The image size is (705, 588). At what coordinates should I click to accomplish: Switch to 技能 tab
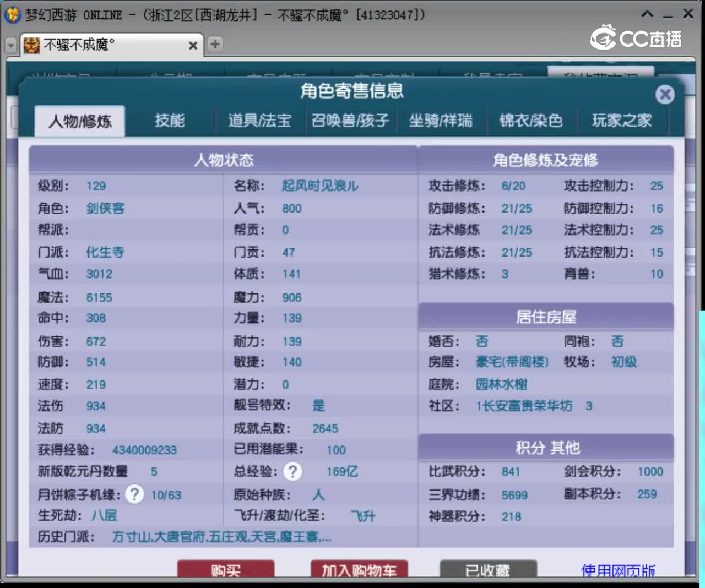pyautogui.click(x=170, y=121)
